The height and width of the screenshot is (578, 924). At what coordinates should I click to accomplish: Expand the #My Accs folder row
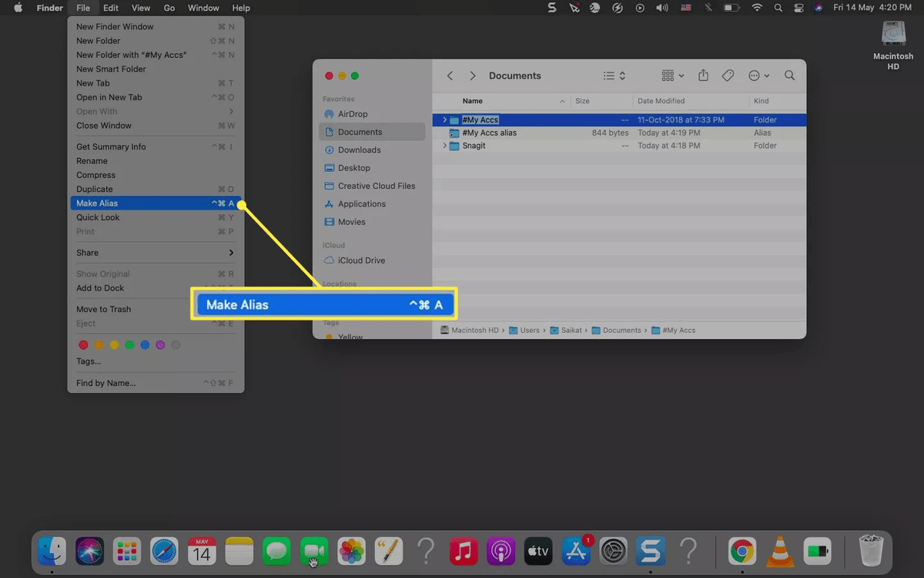(444, 119)
